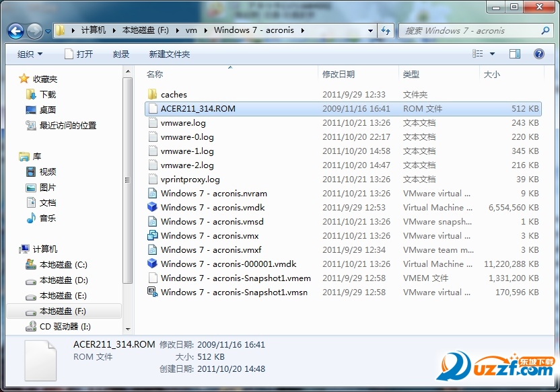
Task: Open the 组织 dropdown menu
Action: click(30, 54)
